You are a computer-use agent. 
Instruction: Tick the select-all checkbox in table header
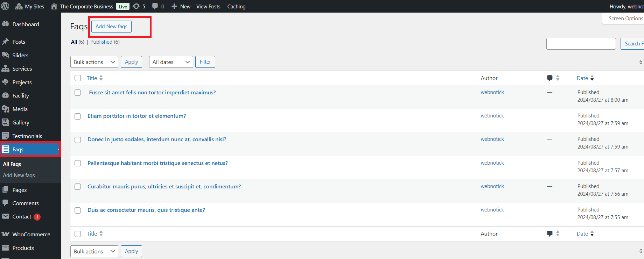coord(78,78)
